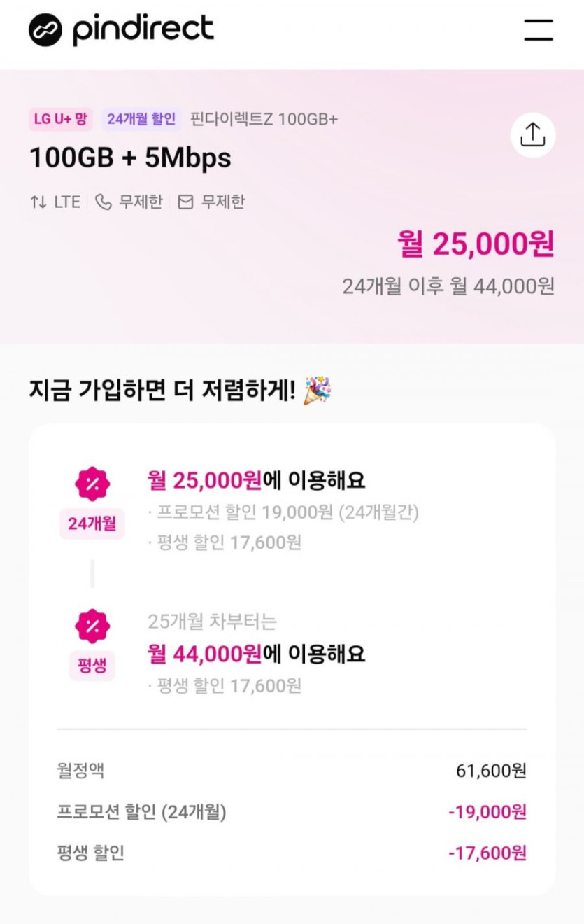This screenshot has height=924, width=584.
Task: Click the message envelope icon
Action: tap(185, 202)
